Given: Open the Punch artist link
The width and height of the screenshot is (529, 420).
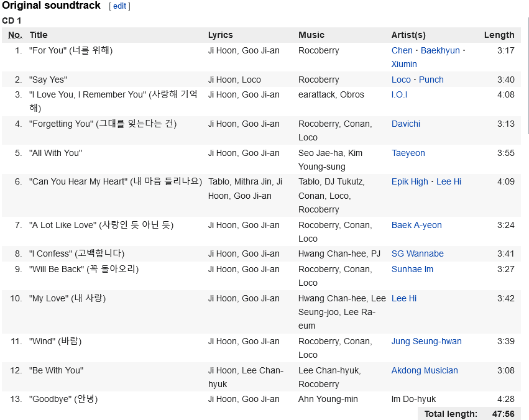Looking at the screenshot, I should (431, 80).
